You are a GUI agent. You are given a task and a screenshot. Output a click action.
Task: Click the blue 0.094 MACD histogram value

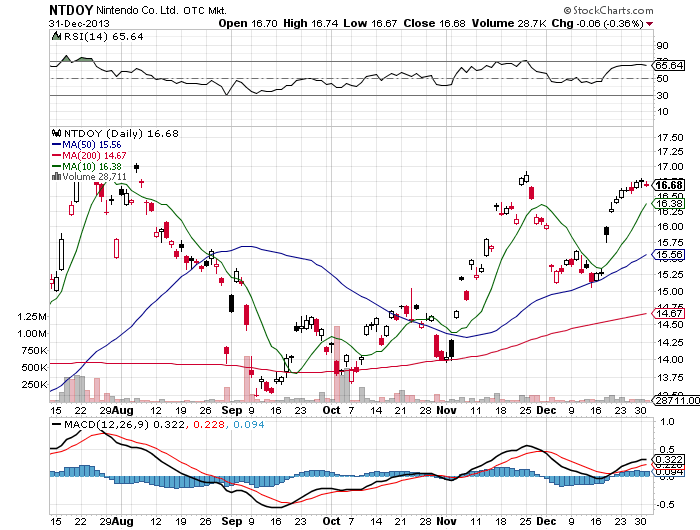pyautogui.click(x=249, y=424)
